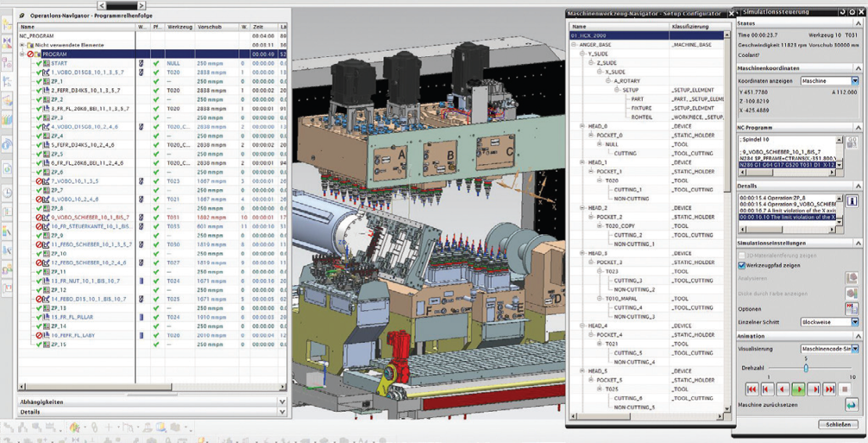
Task: Click Play forward in simulation controls
Action: tap(798, 389)
